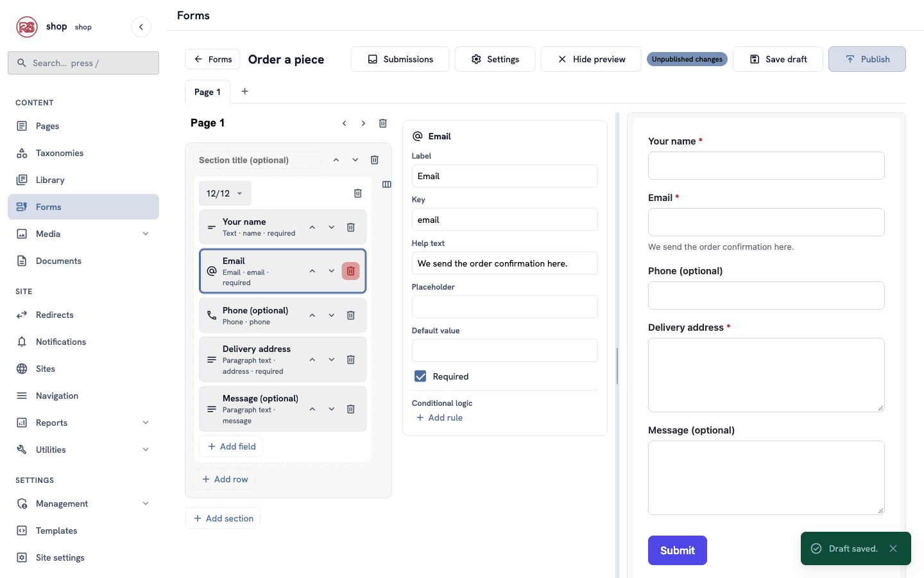Focus the sidebar Search box

83,63
